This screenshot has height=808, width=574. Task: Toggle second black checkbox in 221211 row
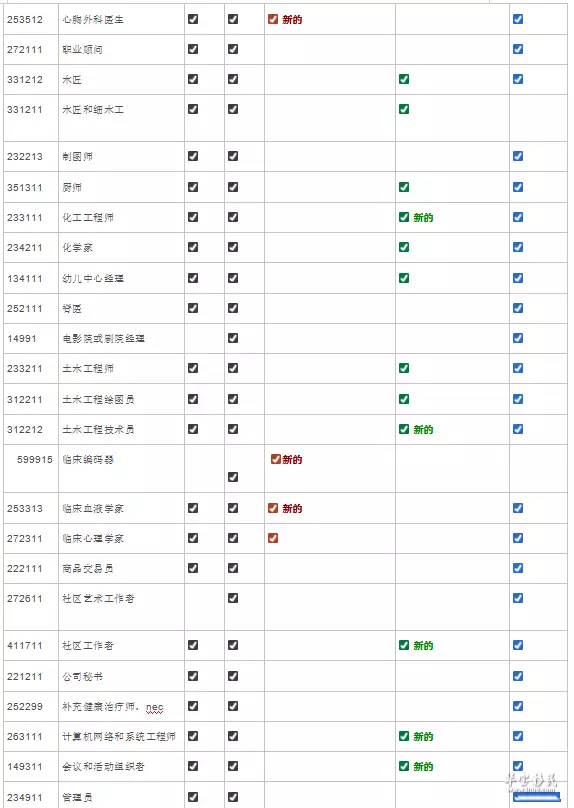click(x=233, y=676)
